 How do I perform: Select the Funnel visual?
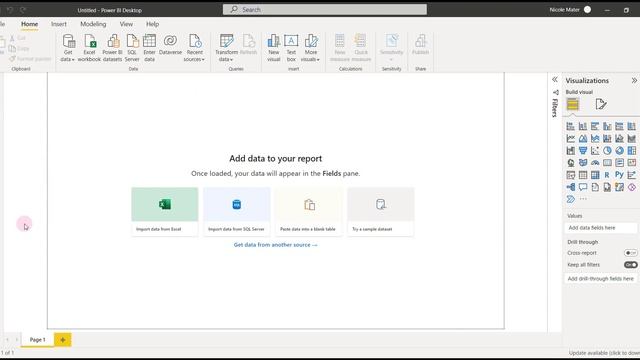coord(583,151)
